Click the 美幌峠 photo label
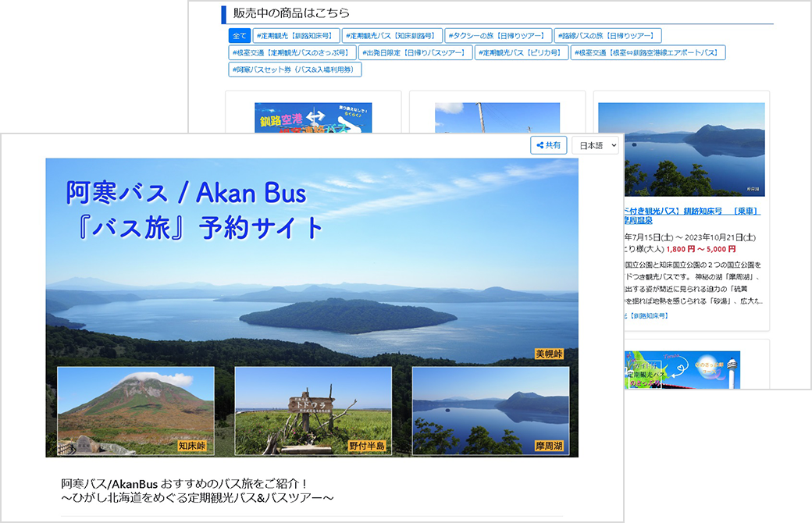Screen dimensions: 812x523 (x=549, y=354)
